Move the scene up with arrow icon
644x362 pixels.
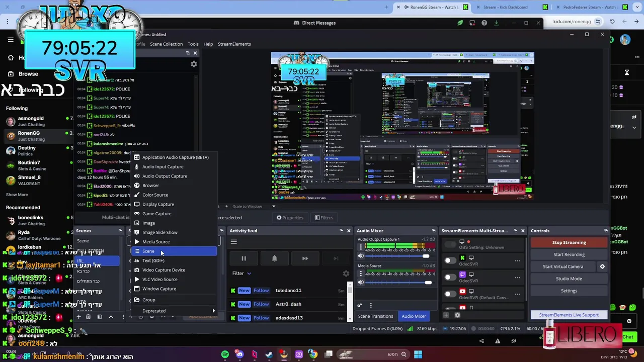pyautogui.click(x=111, y=317)
